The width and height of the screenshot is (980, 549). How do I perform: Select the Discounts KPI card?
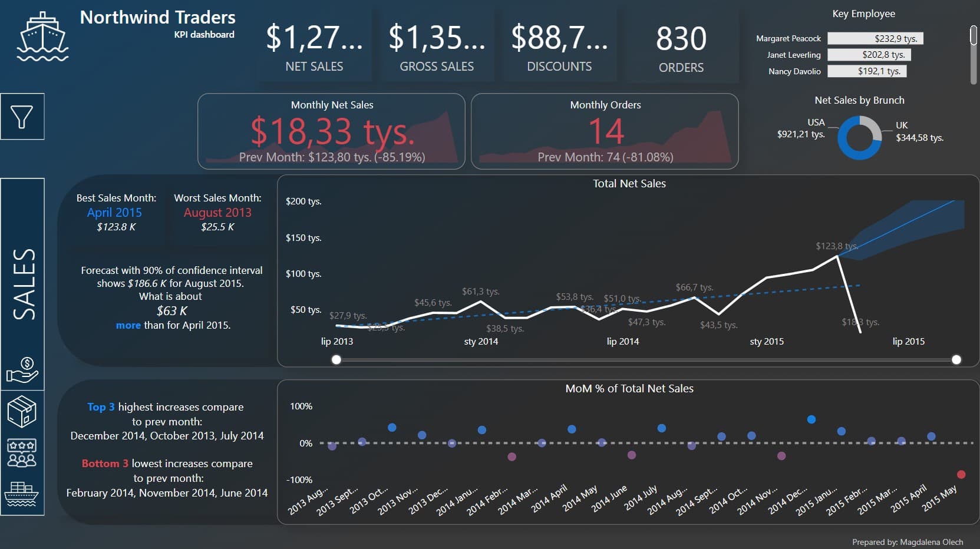click(x=559, y=47)
